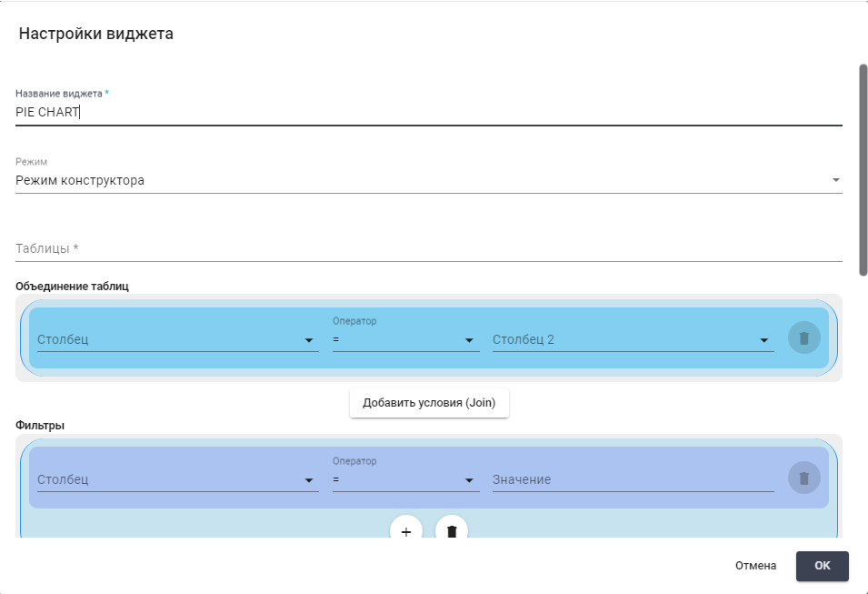The height and width of the screenshot is (594, 868).
Task: Expand the Столбец 2 dropdown
Action: coord(632,340)
